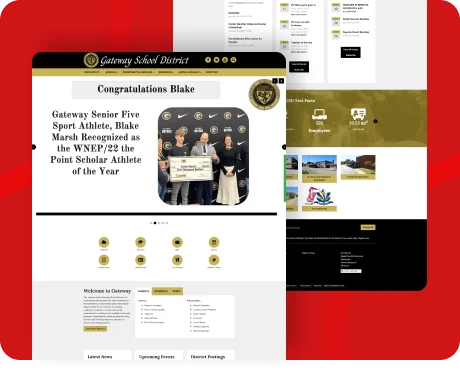Click the gold button under Welcome to Gateway text
460x374 pixels.
point(95,329)
